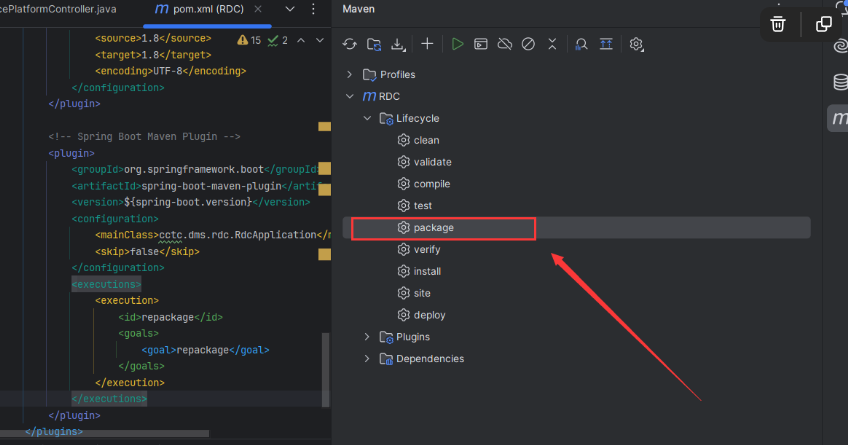848x445 pixels.
Task: Open Maven settings gear icon
Action: (636, 44)
